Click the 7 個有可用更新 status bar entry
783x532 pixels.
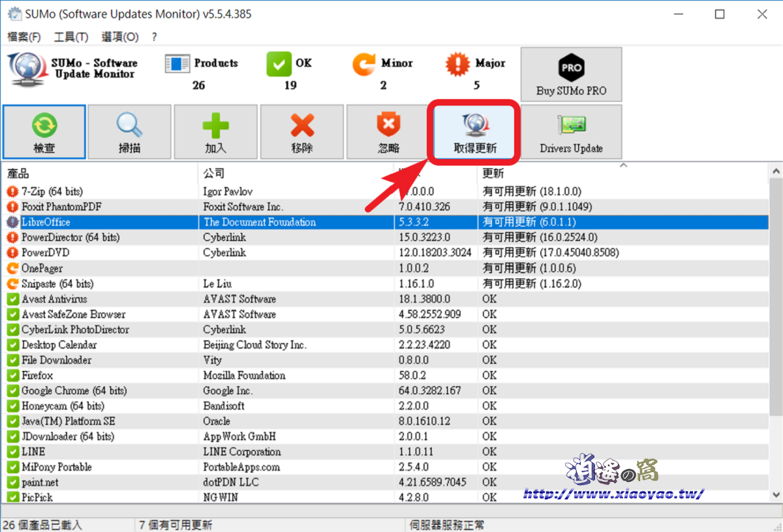point(176,525)
